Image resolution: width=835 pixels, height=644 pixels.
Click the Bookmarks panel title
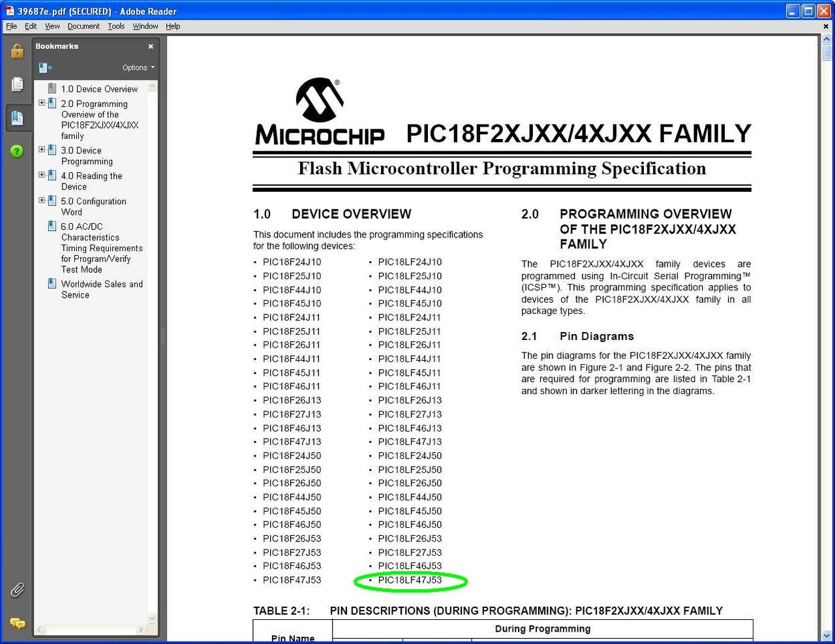[x=57, y=46]
